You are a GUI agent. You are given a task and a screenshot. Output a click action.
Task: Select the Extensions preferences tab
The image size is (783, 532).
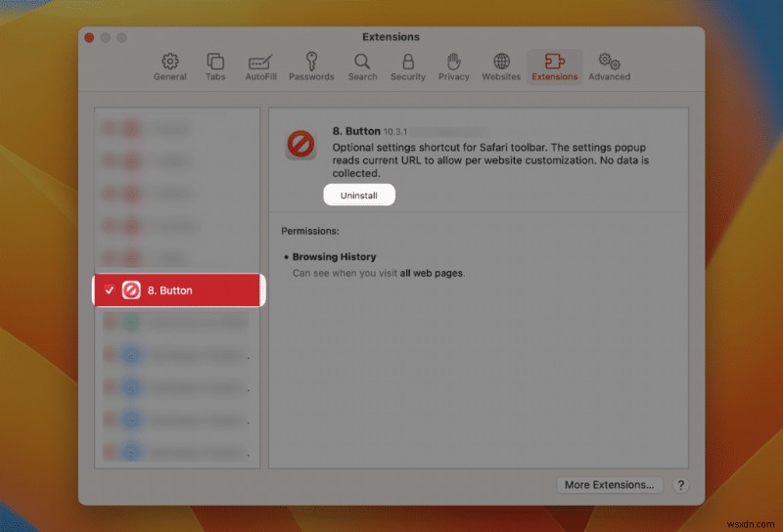click(x=554, y=66)
